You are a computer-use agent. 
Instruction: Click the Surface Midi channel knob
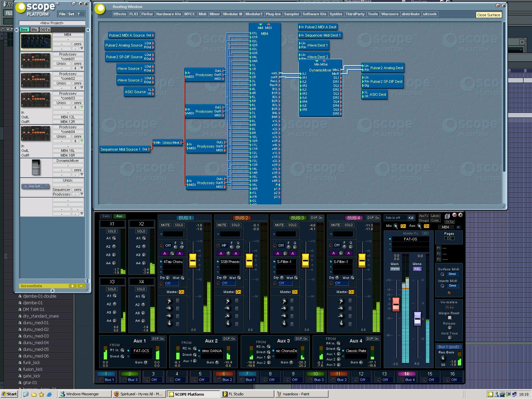tap(442, 274)
